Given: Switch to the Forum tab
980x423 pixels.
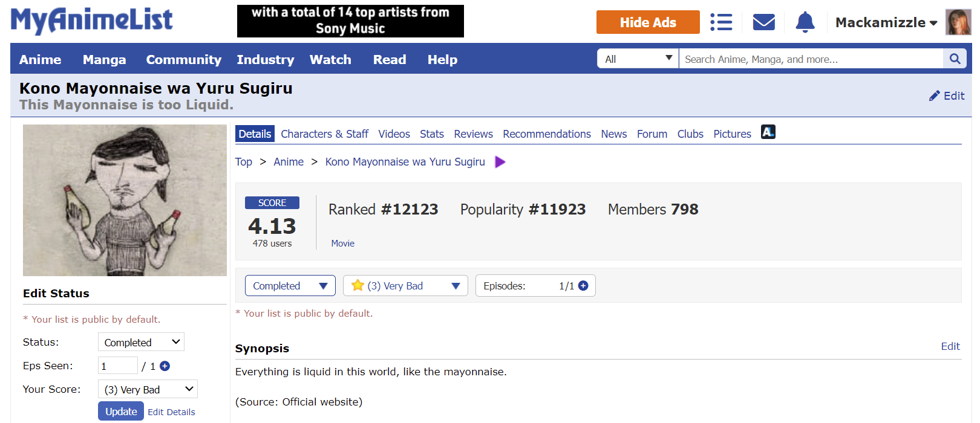Looking at the screenshot, I should click(x=652, y=134).
